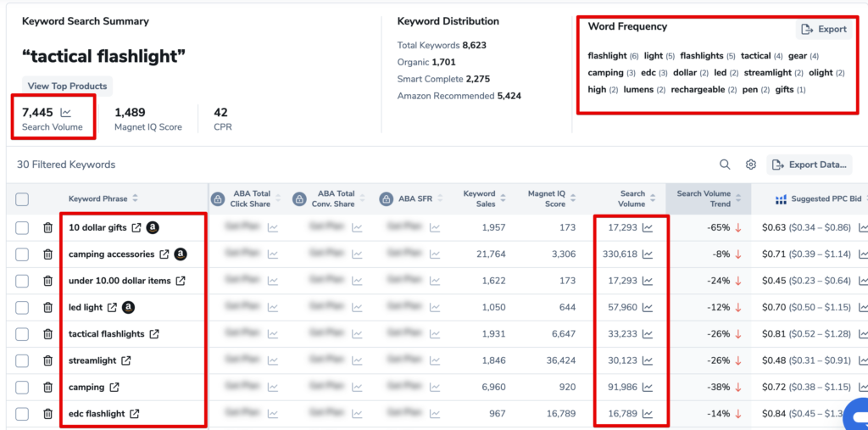Click the "lumens (2)" word frequency tag
868x430 pixels.
click(644, 89)
